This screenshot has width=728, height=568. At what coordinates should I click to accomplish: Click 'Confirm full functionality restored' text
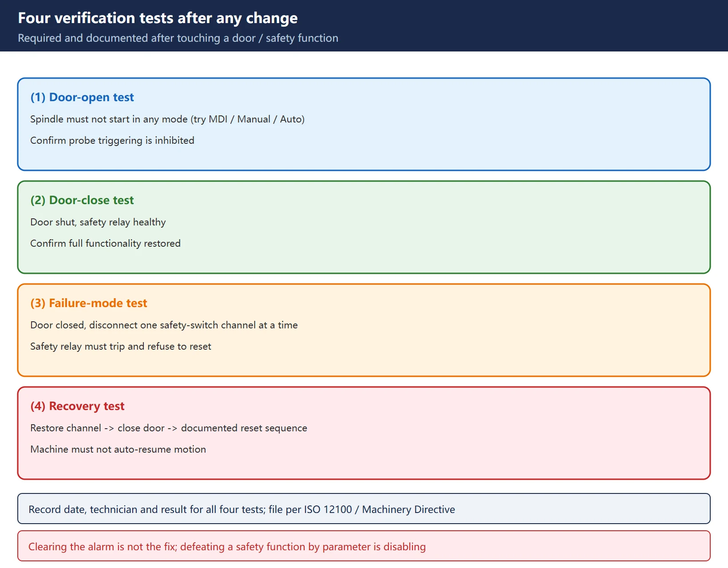pos(106,243)
